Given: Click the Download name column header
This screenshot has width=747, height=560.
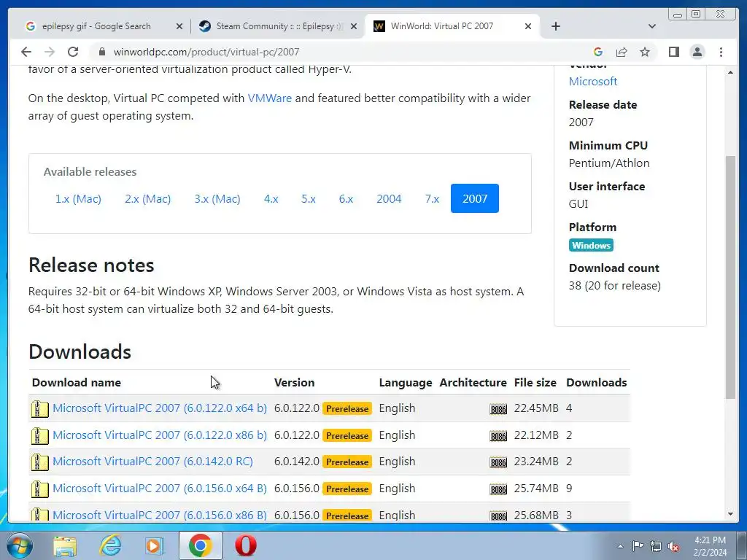Looking at the screenshot, I should [x=76, y=382].
